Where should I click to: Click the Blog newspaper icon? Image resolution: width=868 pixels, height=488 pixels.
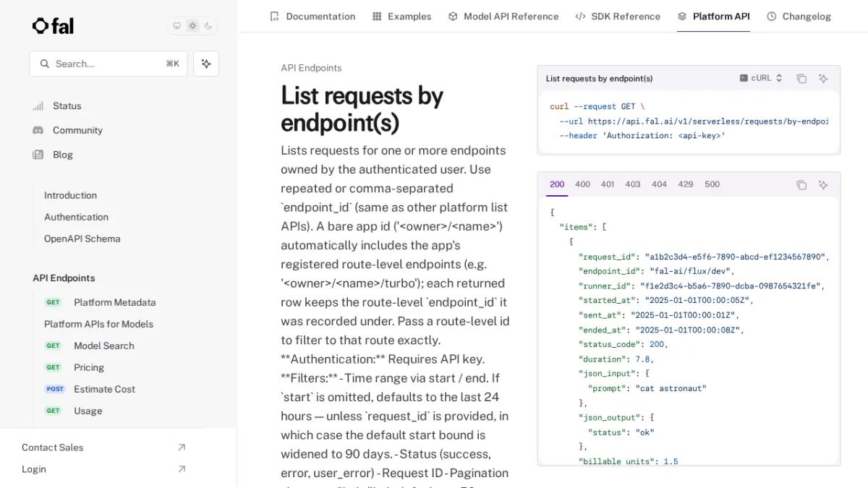(38, 155)
